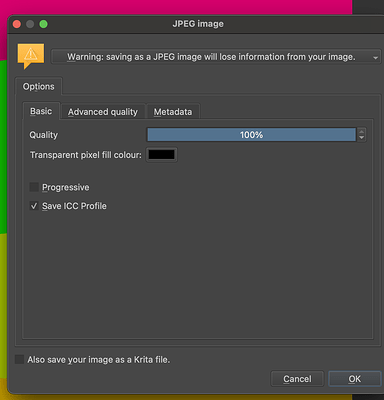Open the Metadata tab

click(x=173, y=112)
